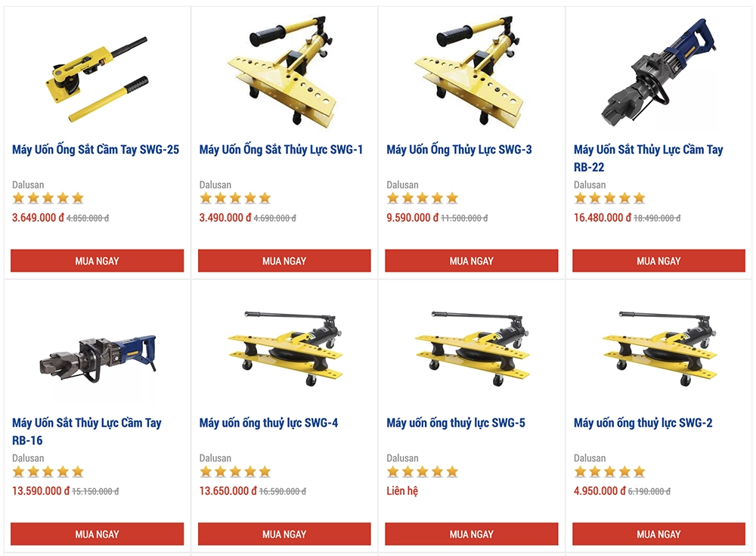Click the Dalusan brand under RB-16

click(28, 458)
